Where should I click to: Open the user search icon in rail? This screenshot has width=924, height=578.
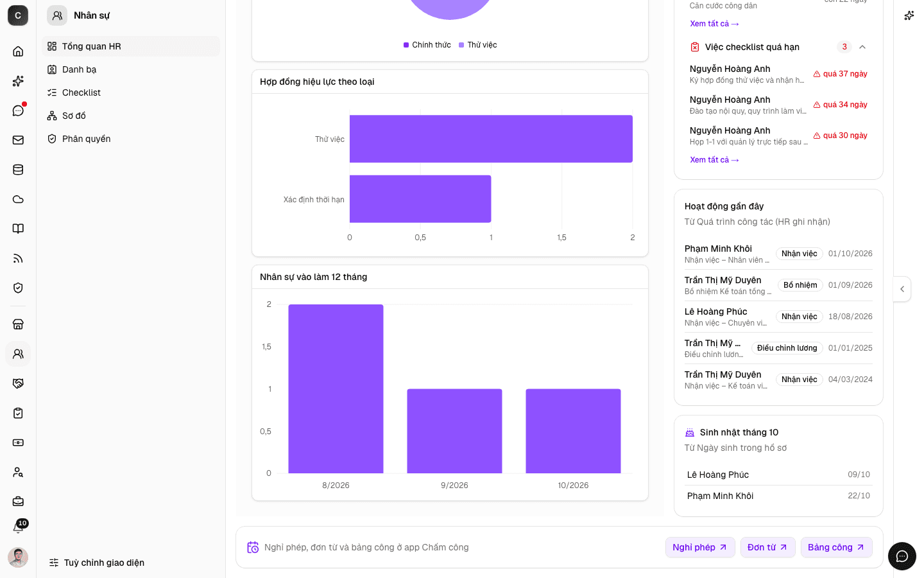18,472
